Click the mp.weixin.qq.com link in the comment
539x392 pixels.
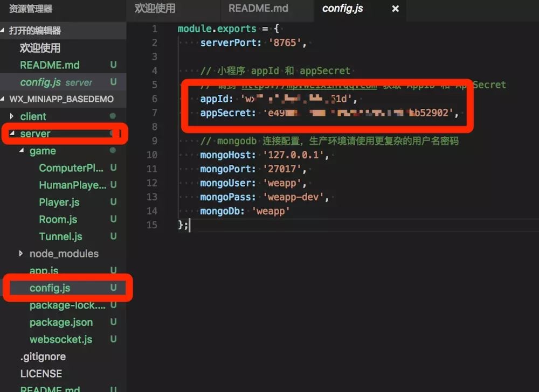pos(309,85)
